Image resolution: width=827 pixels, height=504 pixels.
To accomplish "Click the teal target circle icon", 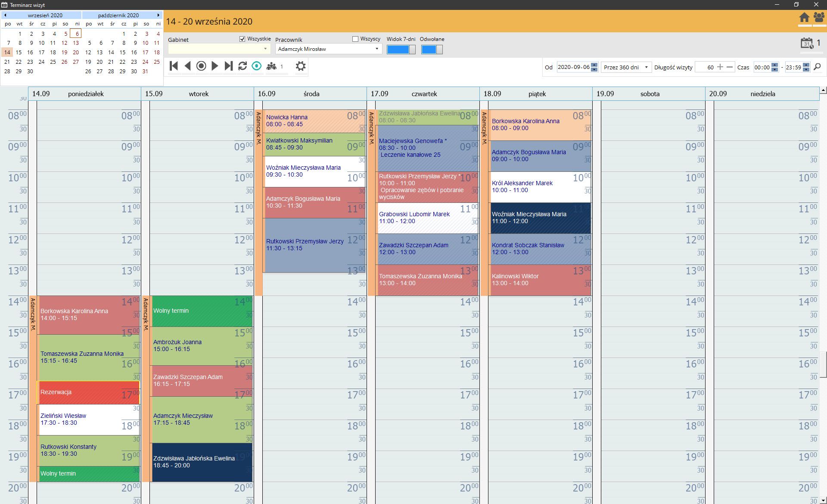I will pyautogui.click(x=257, y=66).
